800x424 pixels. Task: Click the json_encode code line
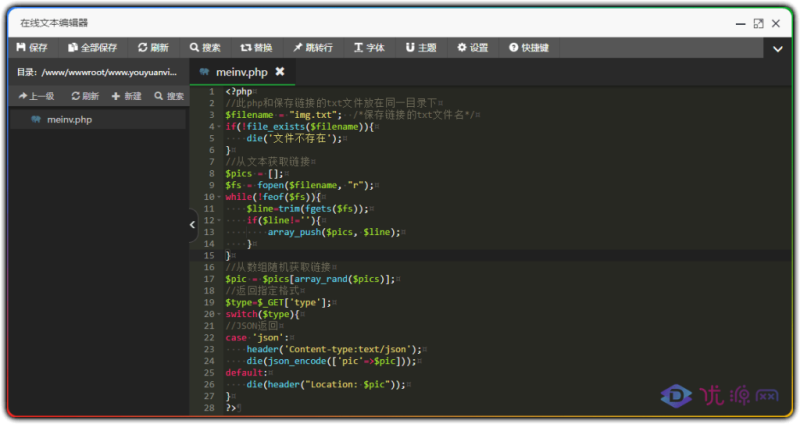coord(332,361)
